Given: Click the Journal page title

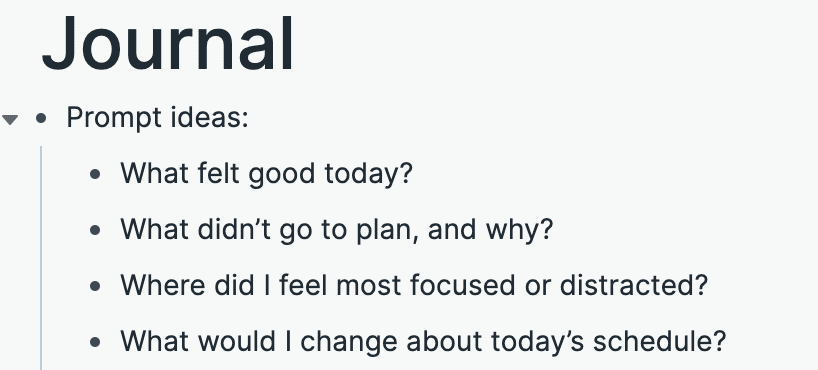Looking at the screenshot, I should (x=168, y=45).
